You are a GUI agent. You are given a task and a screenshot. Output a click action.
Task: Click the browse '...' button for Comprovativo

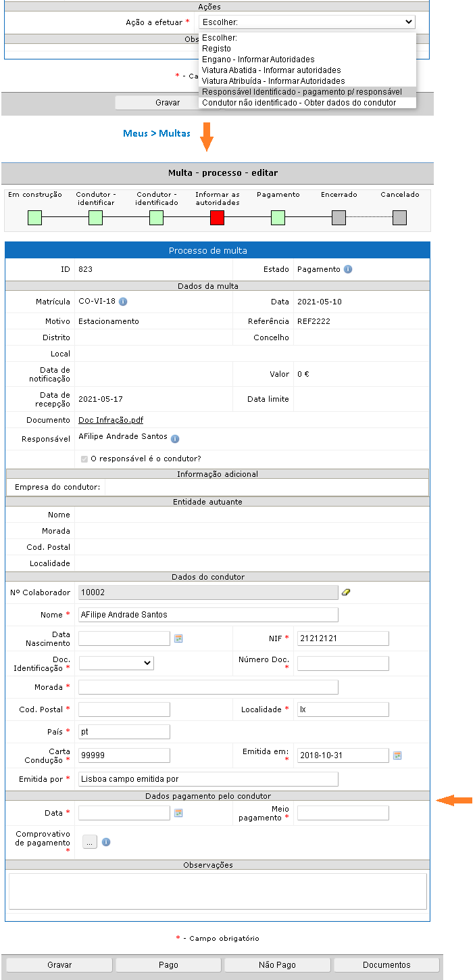tap(90, 843)
